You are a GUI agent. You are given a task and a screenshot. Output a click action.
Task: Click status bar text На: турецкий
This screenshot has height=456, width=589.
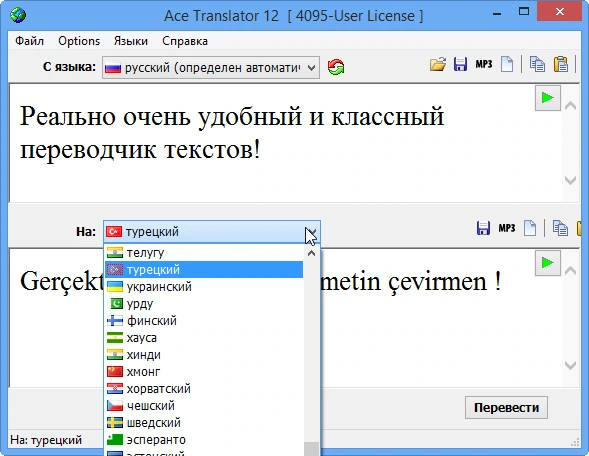pos(46,440)
